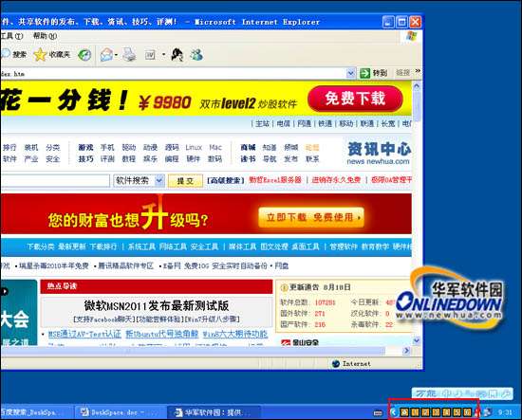This screenshot has width=522, height=420.
Task: Open Favorites via the star icon
Action: pyautogui.click(x=40, y=55)
